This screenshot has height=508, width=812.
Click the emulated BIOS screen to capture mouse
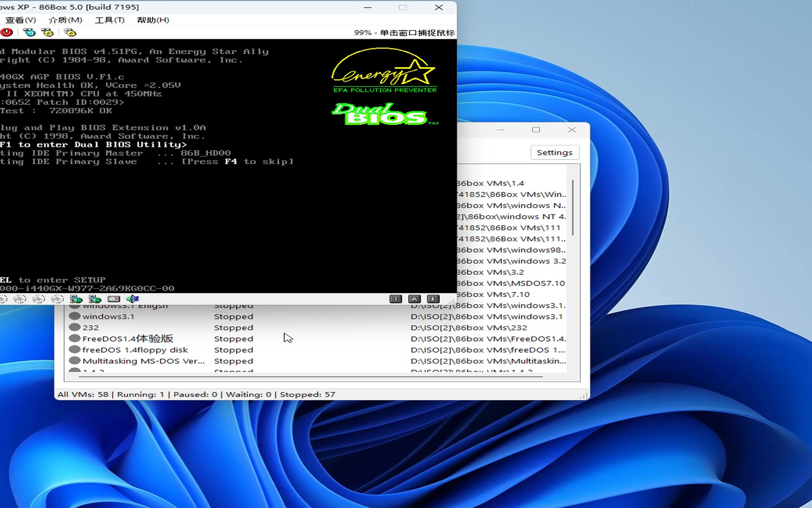click(x=228, y=166)
